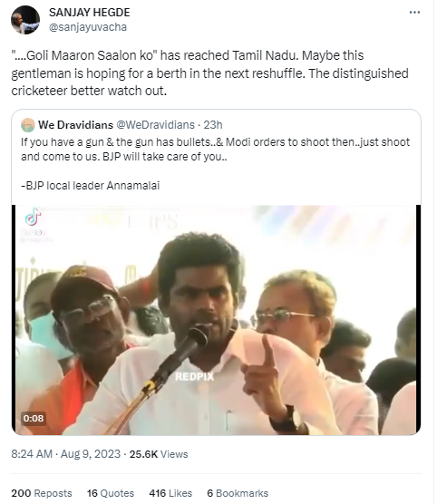The height and width of the screenshot is (504, 437).
Task: Open the three-dot more options menu
Action: [x=414, y=12]
